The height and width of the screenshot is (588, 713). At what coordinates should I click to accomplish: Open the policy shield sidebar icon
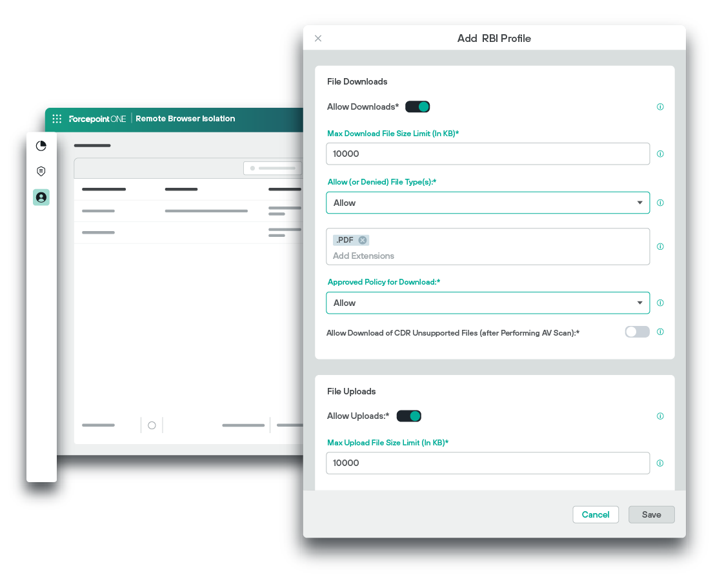pyautogui.click(x=41, y=171)
